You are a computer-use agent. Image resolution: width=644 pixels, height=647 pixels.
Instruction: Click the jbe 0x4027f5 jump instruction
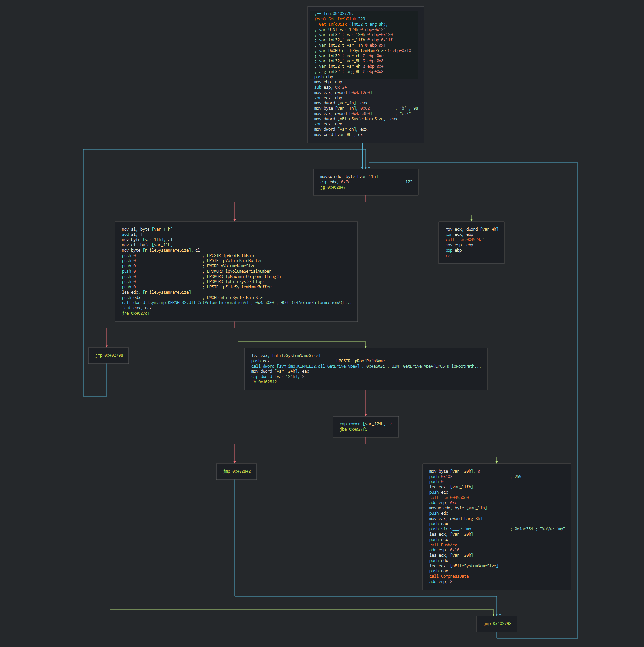pyautogui.click(x=353, y=429)
